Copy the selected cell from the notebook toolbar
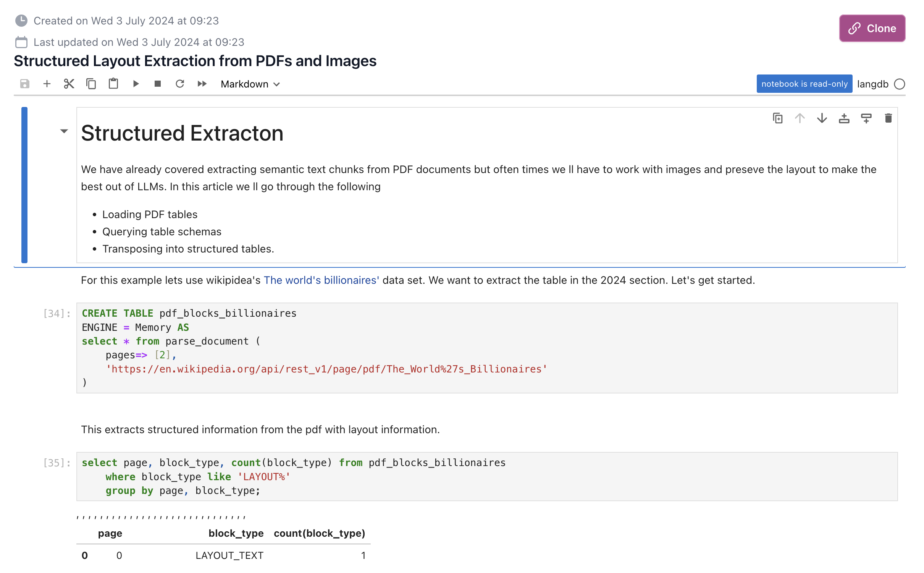Screen dimensions: 924x573 point(91,84)
